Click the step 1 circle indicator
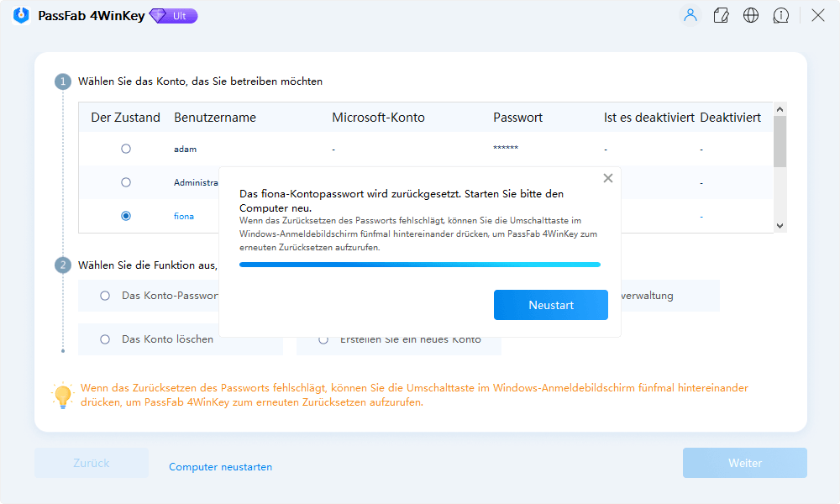Viewport: 840px width, 504px height. [x=63, y=81]
